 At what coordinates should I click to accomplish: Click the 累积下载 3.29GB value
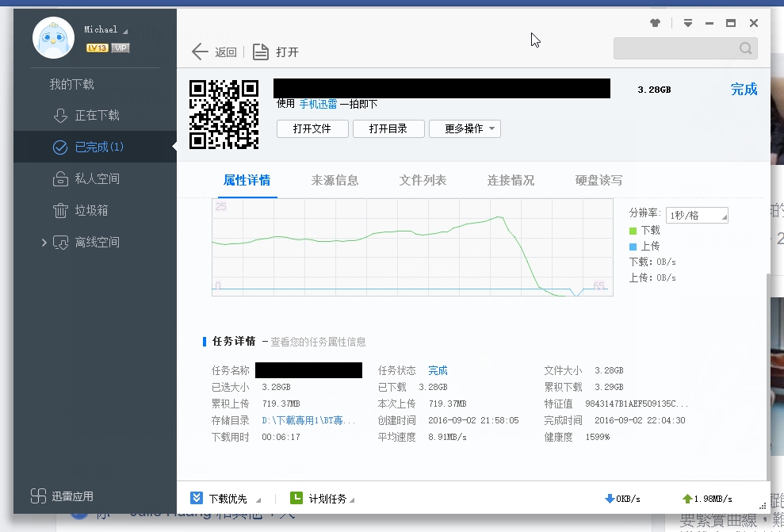tap(609, 387)
